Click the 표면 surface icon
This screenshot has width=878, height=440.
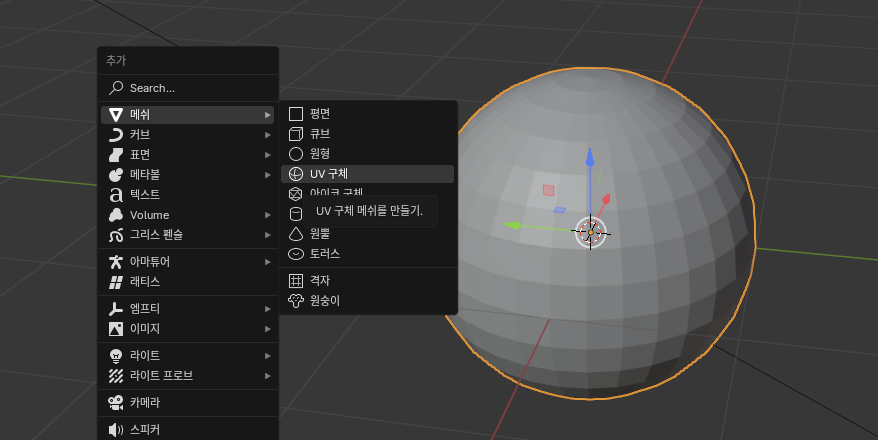click(x=116, y=155)
